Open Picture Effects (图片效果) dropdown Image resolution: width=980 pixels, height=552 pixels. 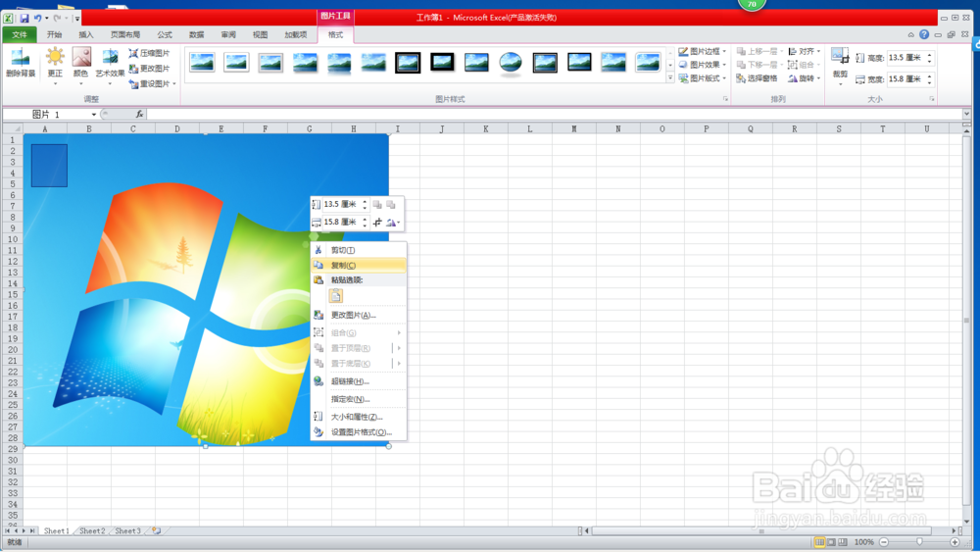[703, 65]
